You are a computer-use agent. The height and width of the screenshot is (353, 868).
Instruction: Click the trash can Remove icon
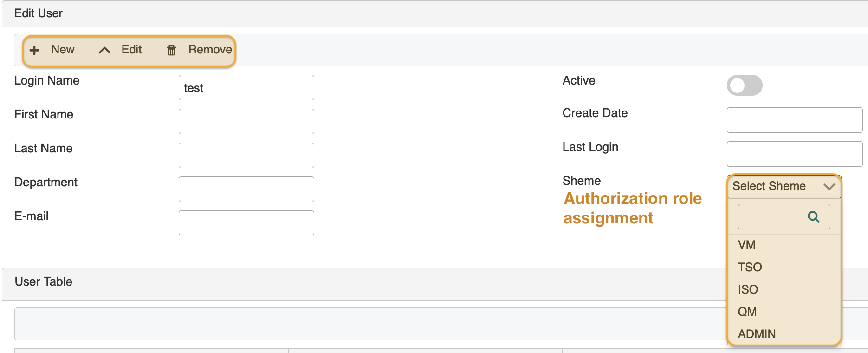point(171,50)
